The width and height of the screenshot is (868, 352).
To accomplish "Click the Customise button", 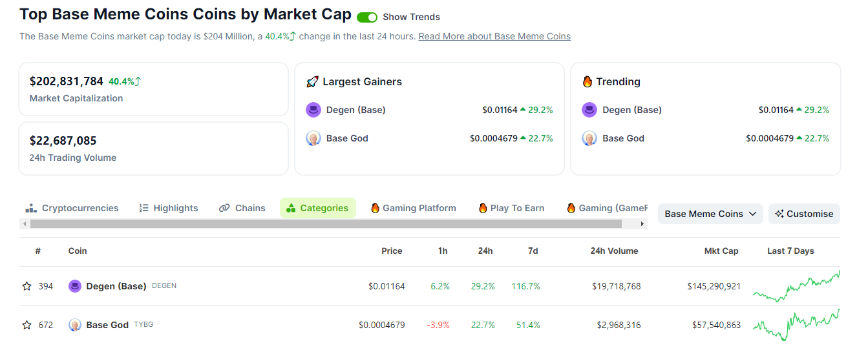I will click(804, 214).
